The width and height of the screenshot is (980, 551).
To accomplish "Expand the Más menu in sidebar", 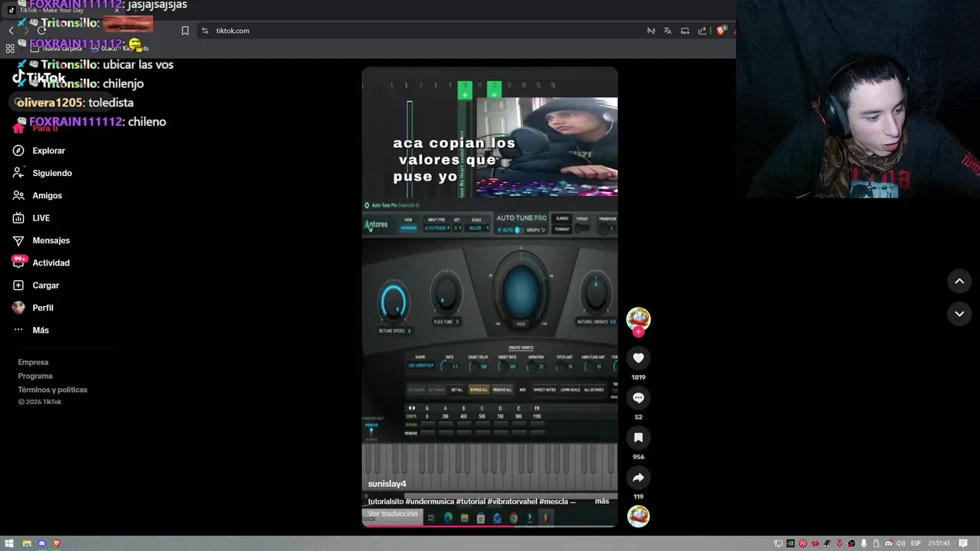I will (x=31, y=330).
